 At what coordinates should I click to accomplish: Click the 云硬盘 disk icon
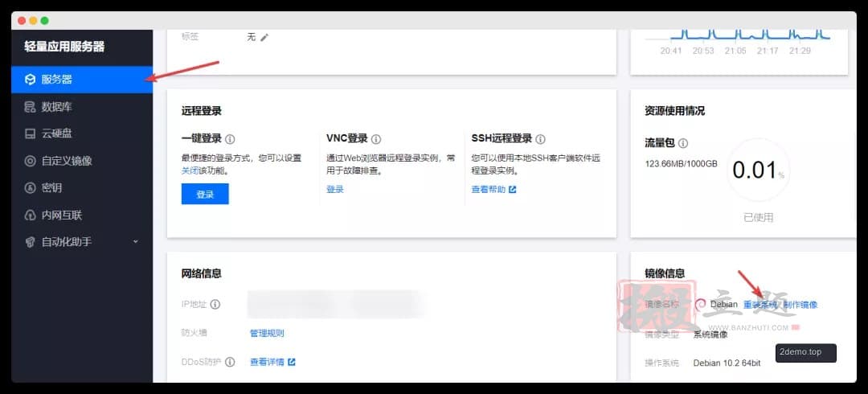(x=30, y=133)
